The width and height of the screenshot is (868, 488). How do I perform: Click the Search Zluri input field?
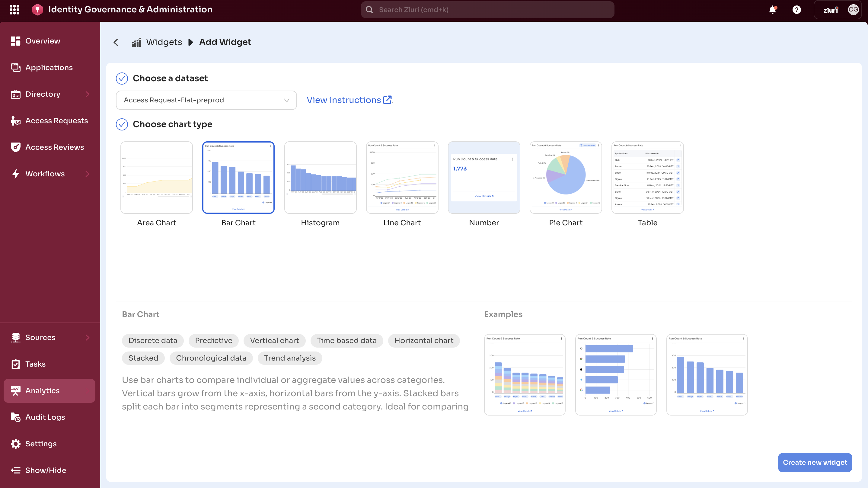(x=487, y=10)
